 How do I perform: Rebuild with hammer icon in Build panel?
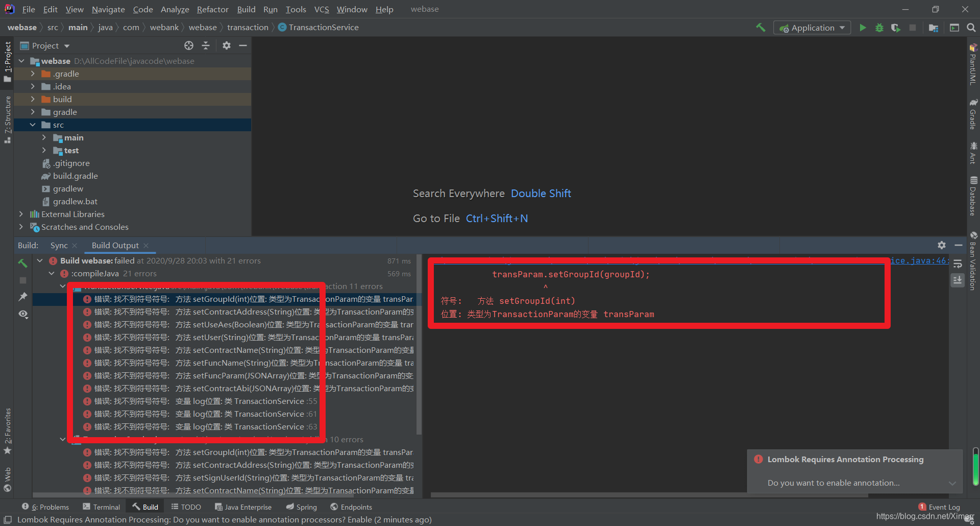click(23, 263)
